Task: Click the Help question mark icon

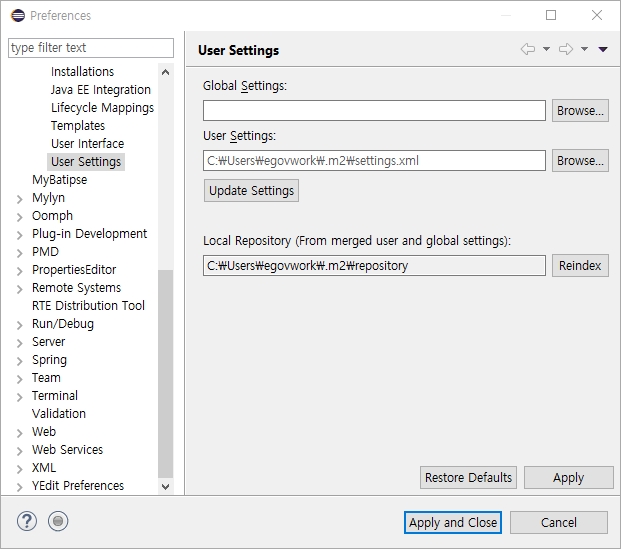Action: tap(27, 521)
